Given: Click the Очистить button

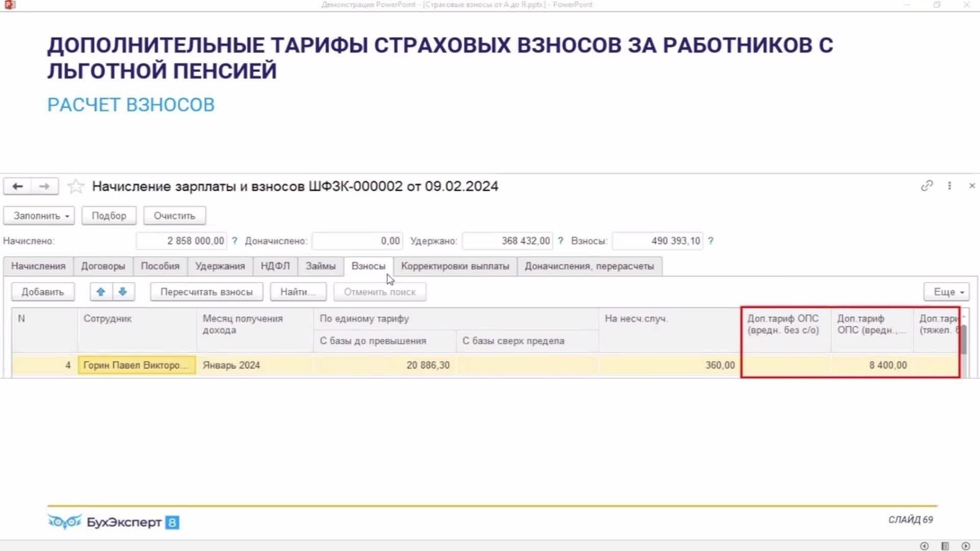Looking at the screenshot, I should coord(175,216).
